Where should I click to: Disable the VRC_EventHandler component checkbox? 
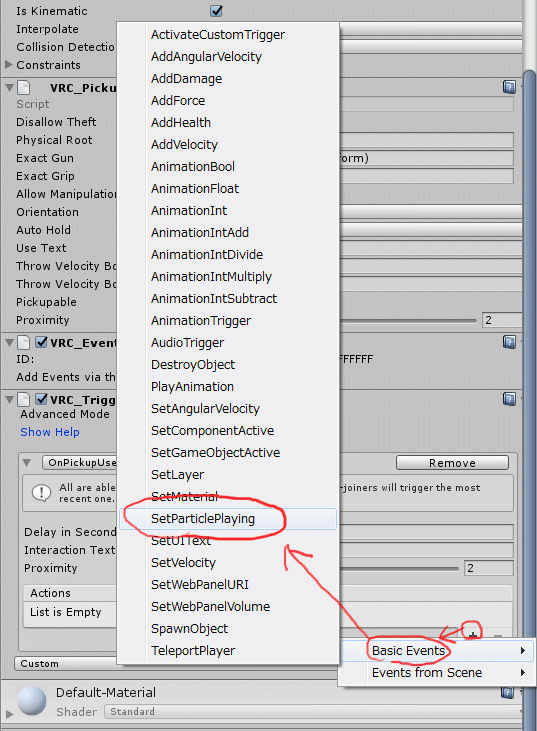pos(41,343)
